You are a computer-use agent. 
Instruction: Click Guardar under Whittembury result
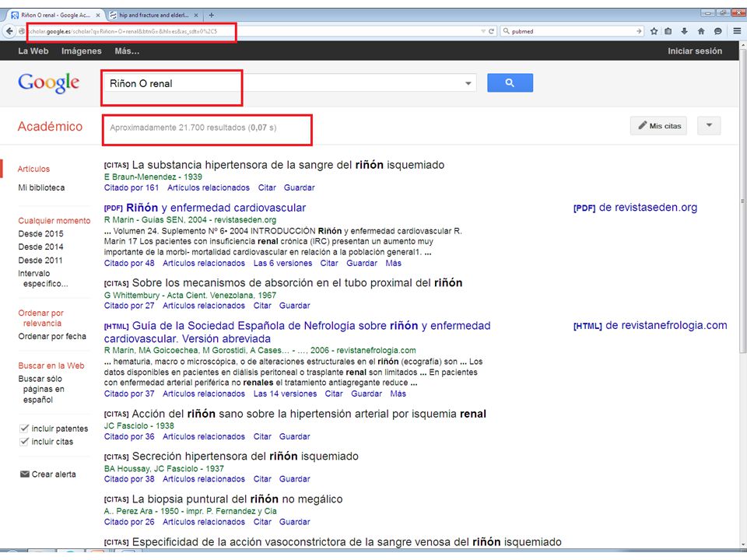point(294,306)
